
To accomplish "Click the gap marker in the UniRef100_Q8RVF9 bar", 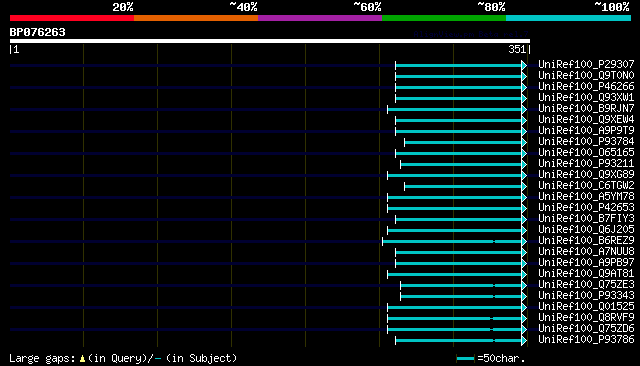I will point(491,318).
